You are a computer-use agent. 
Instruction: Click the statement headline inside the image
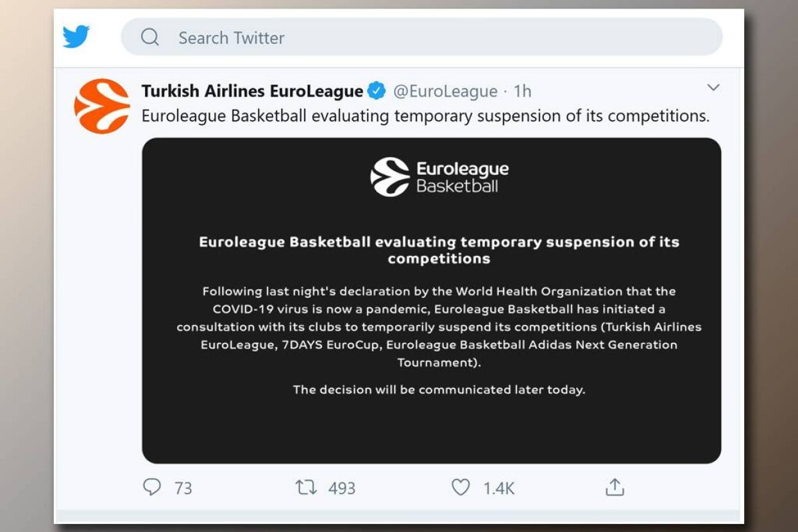(x=439, y=250)
